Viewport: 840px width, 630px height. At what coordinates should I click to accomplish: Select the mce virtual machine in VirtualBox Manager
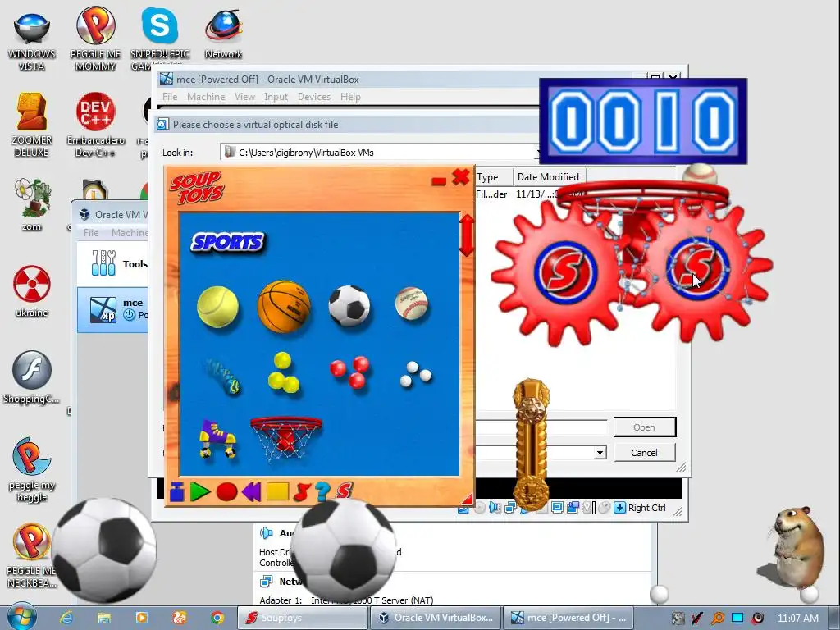113,309
